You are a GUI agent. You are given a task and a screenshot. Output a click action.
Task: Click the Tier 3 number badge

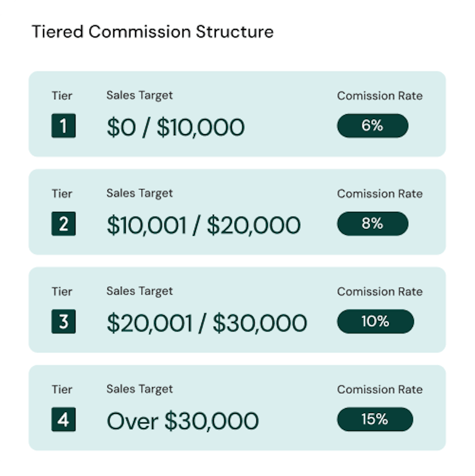coord(63,322)
